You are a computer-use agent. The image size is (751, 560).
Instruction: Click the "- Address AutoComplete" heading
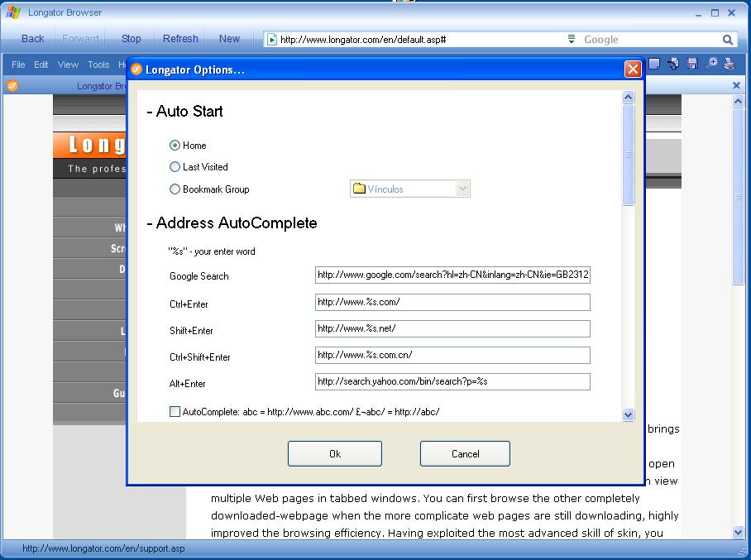pyautogui.click(x=232, y=223)
